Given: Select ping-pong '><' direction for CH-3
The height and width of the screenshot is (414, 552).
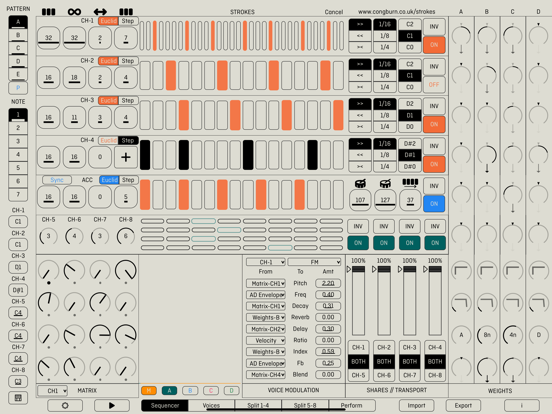Looking at the screenshot, I should [360, 127].
